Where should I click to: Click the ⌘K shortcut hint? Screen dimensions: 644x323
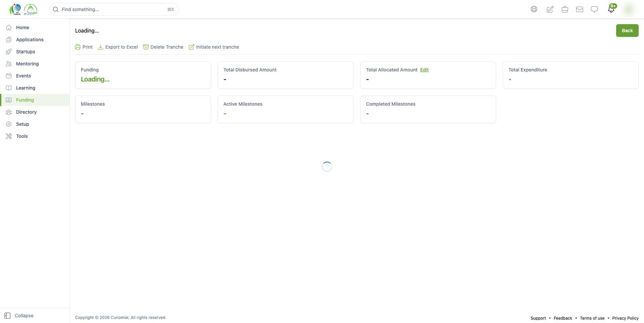click(171, 9)
